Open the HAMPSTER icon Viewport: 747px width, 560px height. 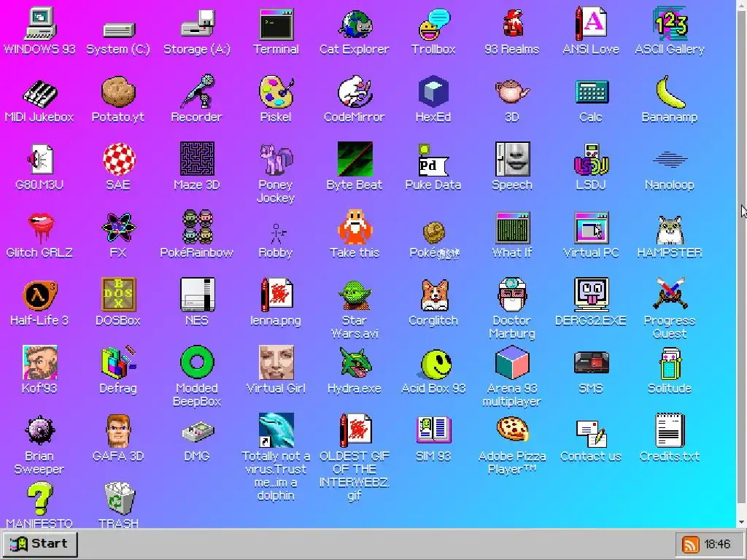670,230
